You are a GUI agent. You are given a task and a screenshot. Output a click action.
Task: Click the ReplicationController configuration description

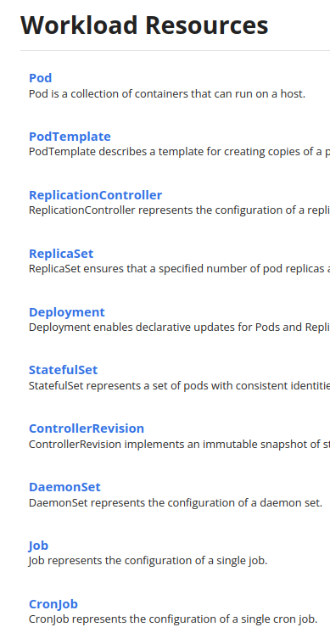179,210
